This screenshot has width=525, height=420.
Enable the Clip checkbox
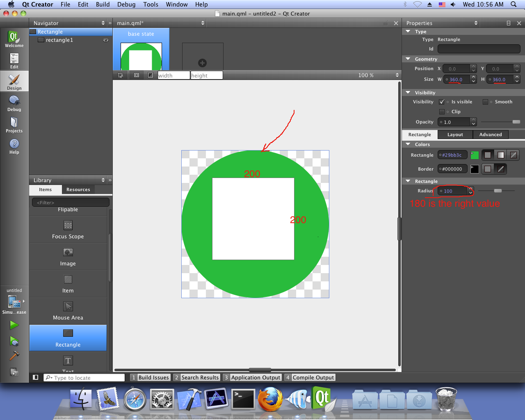(x=442, y=112)
